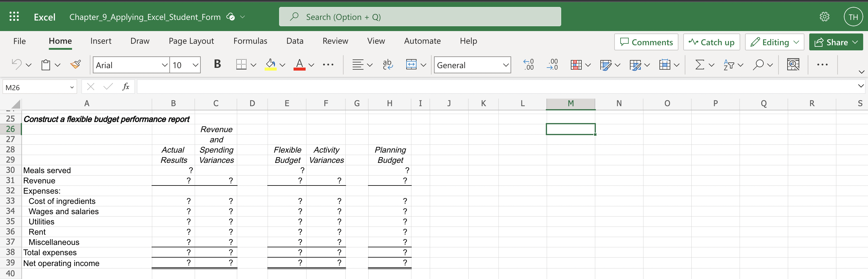The height and width of the screenshot is (279, 868).
Task: Toggle bold formatting
Action: tap(217, 65)
